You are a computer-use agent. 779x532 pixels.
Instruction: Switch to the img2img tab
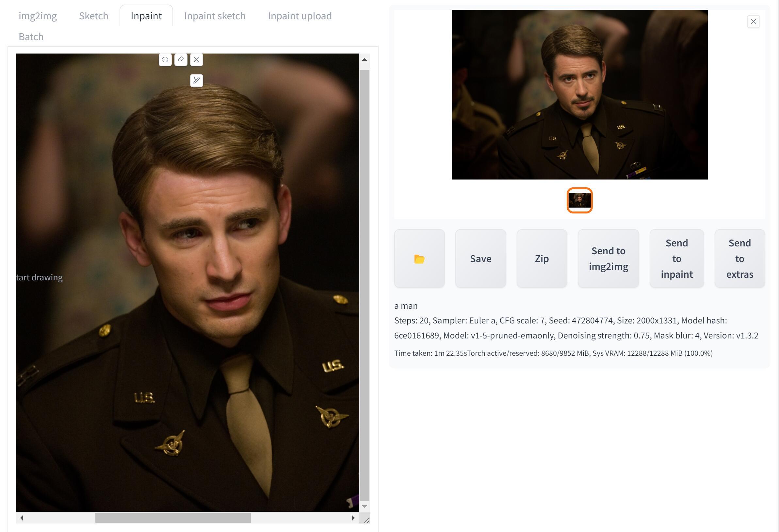[x=38, y=16]
